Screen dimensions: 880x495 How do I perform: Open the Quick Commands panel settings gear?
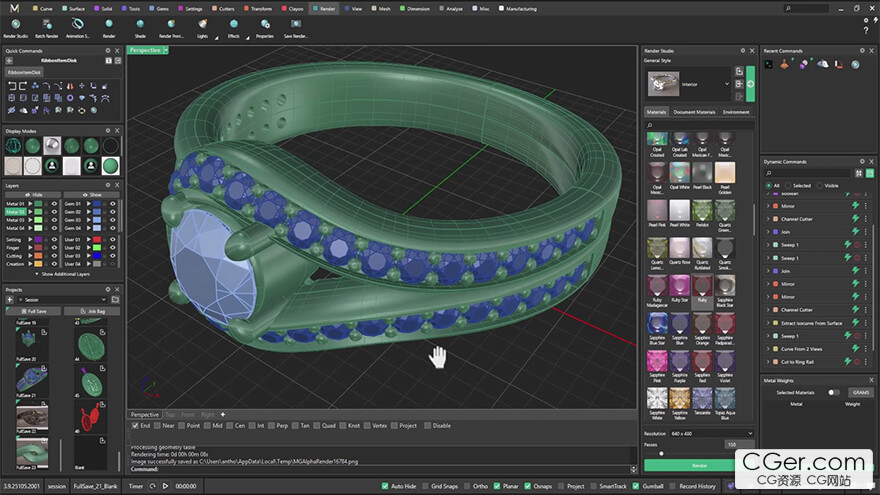[x=108, y=51]
